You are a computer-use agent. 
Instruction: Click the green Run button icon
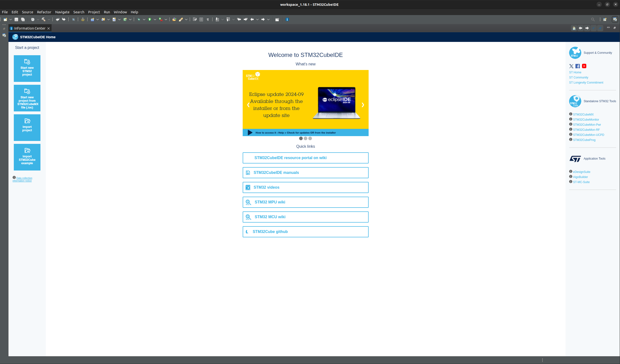tap(150, 19)
